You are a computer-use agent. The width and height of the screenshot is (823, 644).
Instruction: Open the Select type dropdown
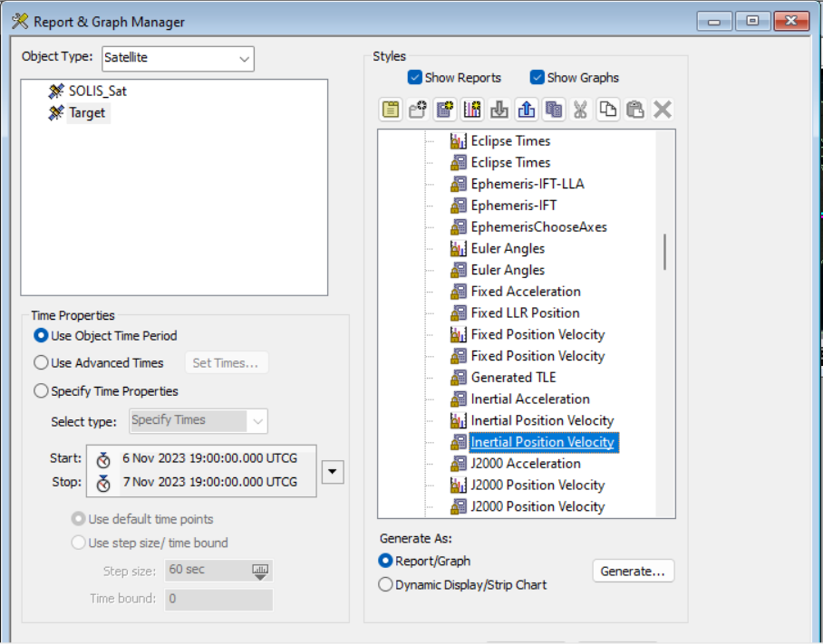(x=257, y=420)
